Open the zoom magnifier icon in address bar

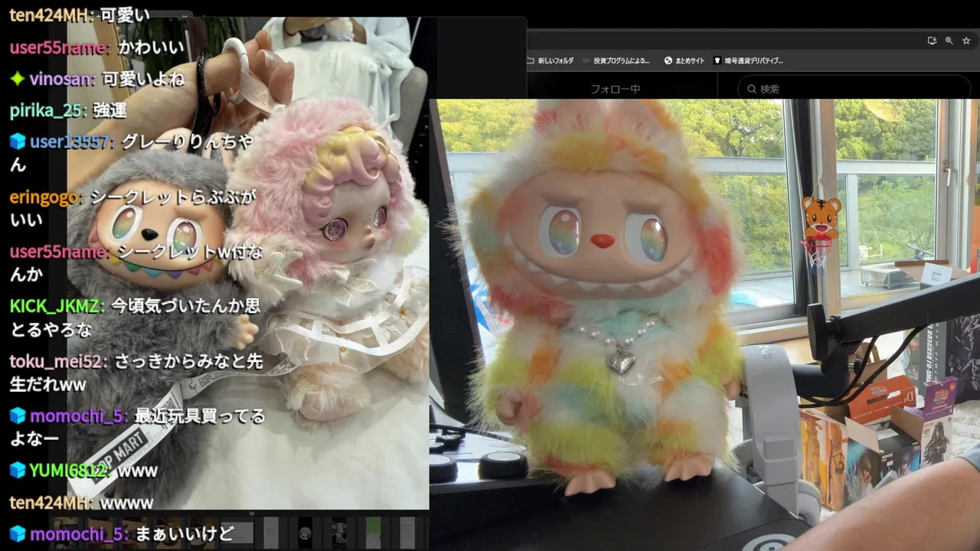(949, 41)
